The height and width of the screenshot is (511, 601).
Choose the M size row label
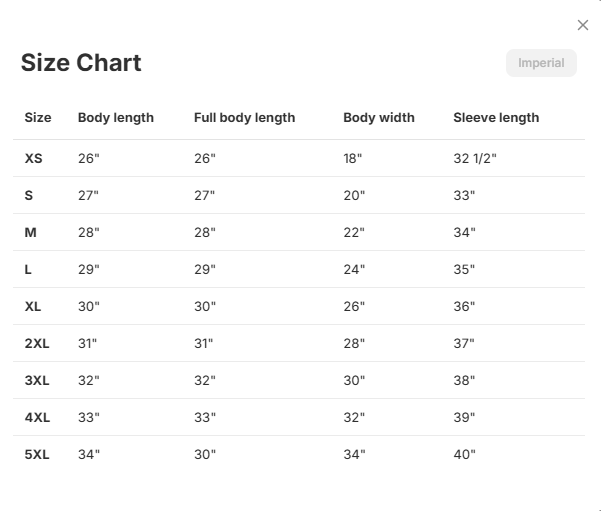pyautogui.click(x=31, y=232)
